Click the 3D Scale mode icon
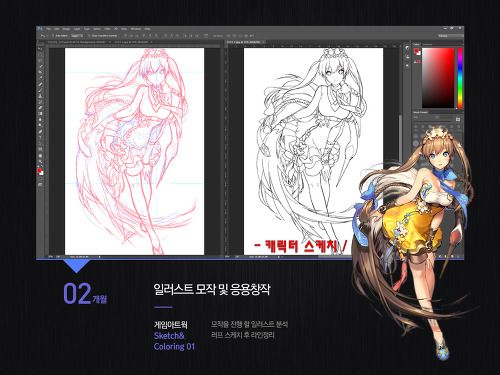 [x=251, y=35]
